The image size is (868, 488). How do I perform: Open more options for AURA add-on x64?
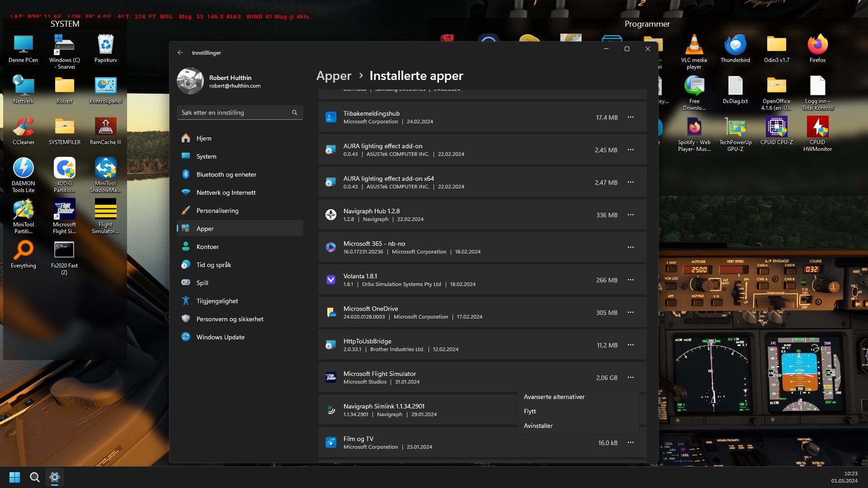click(630, 182)
